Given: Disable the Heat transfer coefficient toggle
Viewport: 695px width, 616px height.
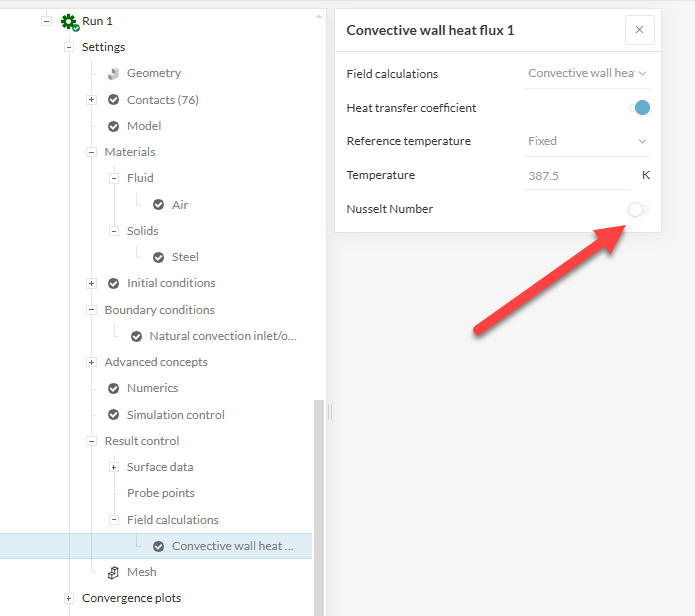Looking at the screenshot, I should pyautogui.click(x=639, y=108).
